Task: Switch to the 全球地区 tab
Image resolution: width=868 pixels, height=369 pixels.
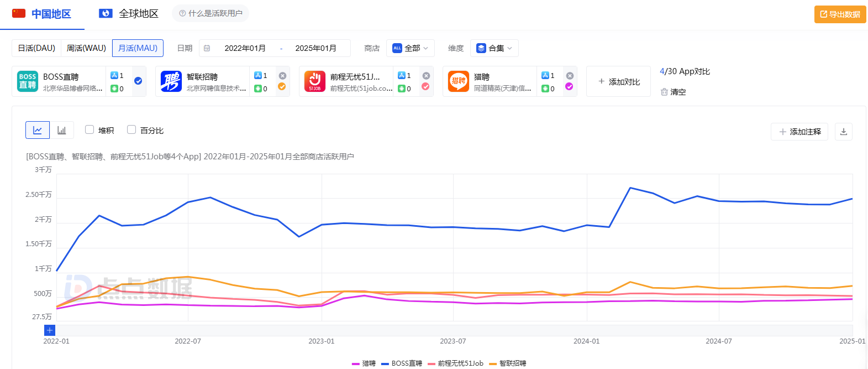Action: tap(128, 14)
